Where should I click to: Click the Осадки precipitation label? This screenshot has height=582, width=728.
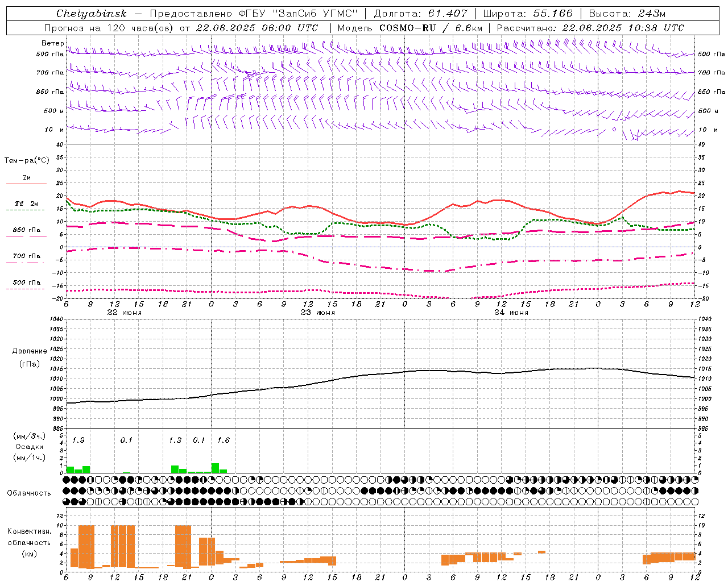[x=30, y=447]
